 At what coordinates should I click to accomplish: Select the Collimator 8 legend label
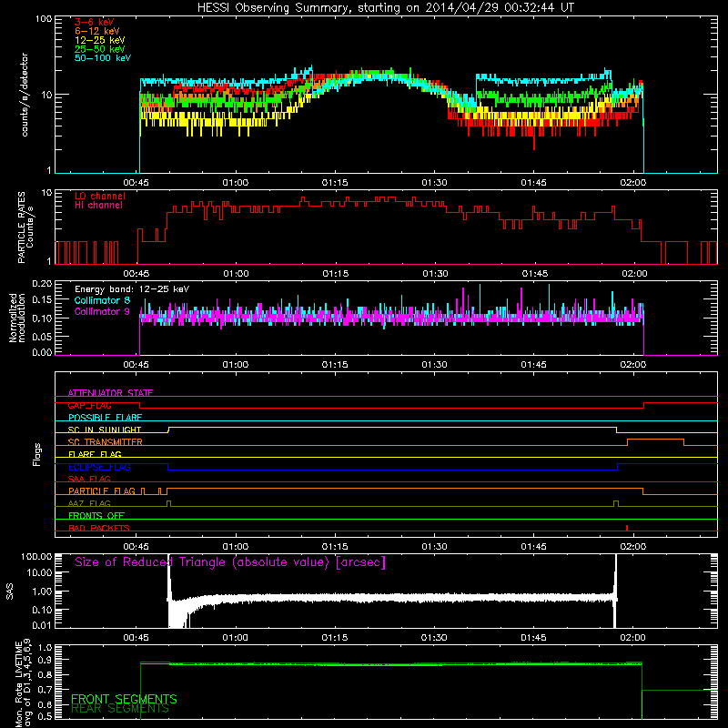coord(102,300)
